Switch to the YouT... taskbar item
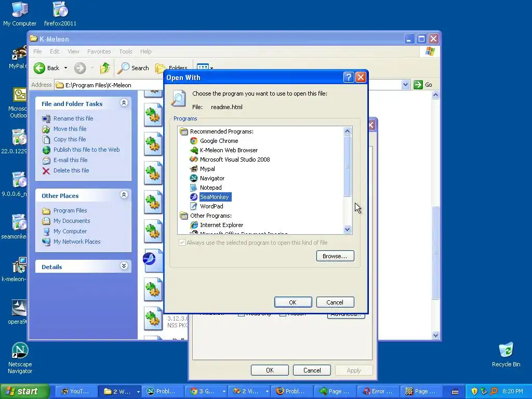532x399 pixels. coord(75,391)
